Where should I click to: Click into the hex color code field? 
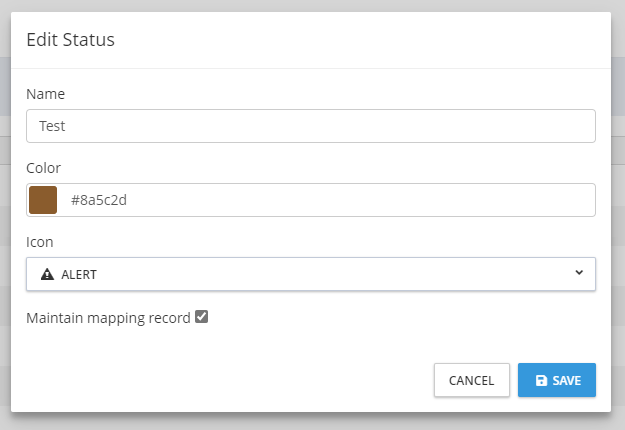(x=330, y=200)
